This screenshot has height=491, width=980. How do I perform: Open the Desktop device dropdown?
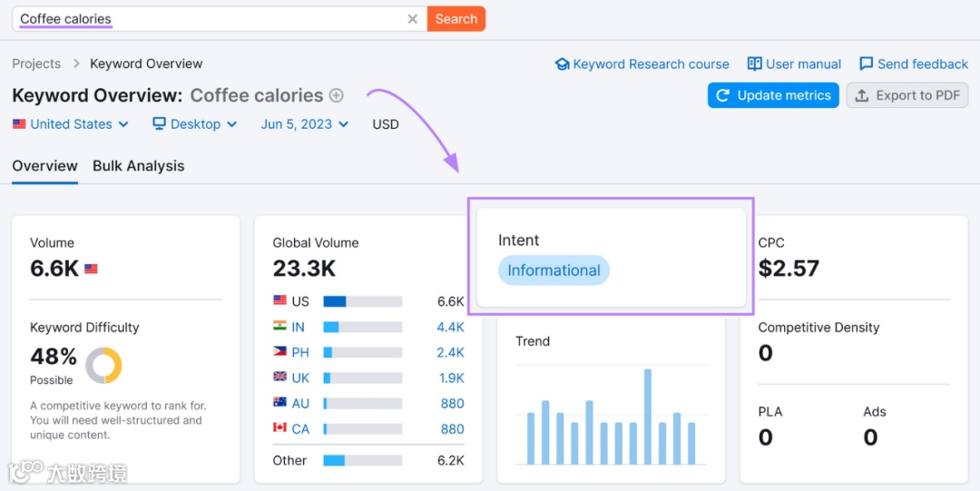[x=195, y=124]
